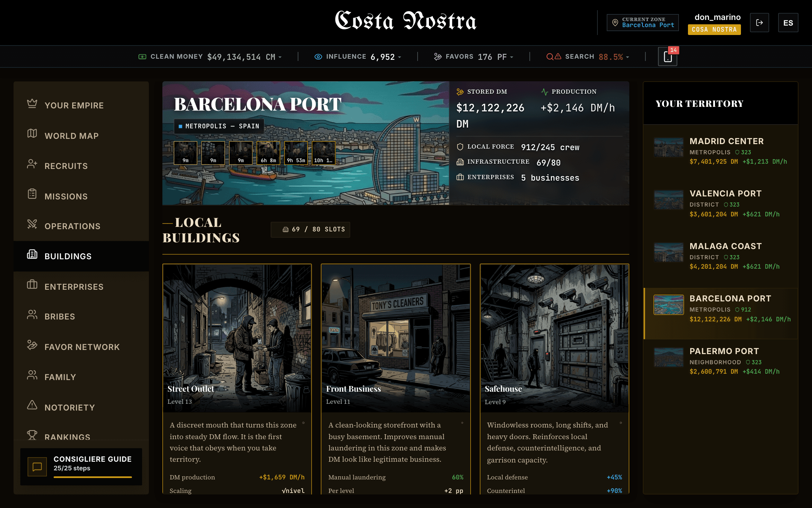Screen dimensions: 812x508
Task: Click the people icon beside Family
Action: [x=32, y=375]
